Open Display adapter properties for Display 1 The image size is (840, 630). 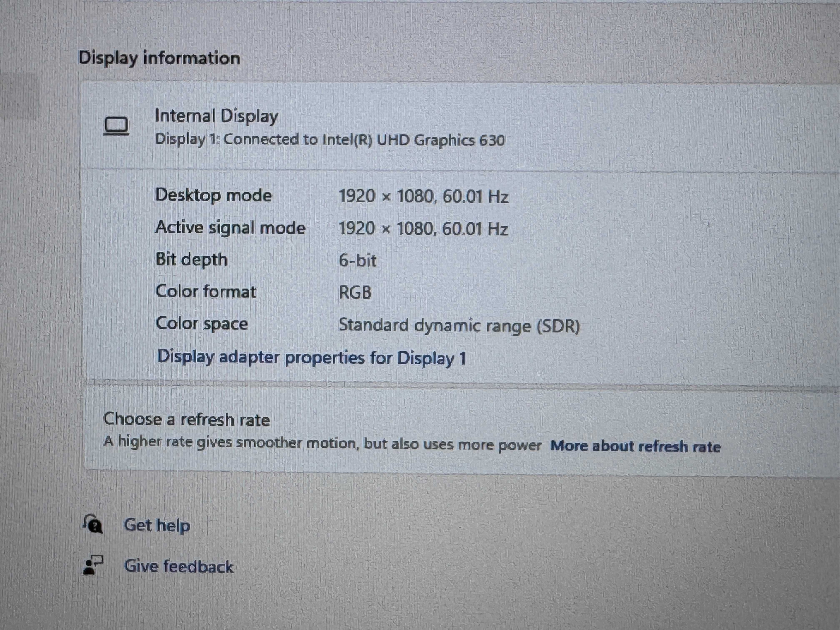(x=311, y=358)
